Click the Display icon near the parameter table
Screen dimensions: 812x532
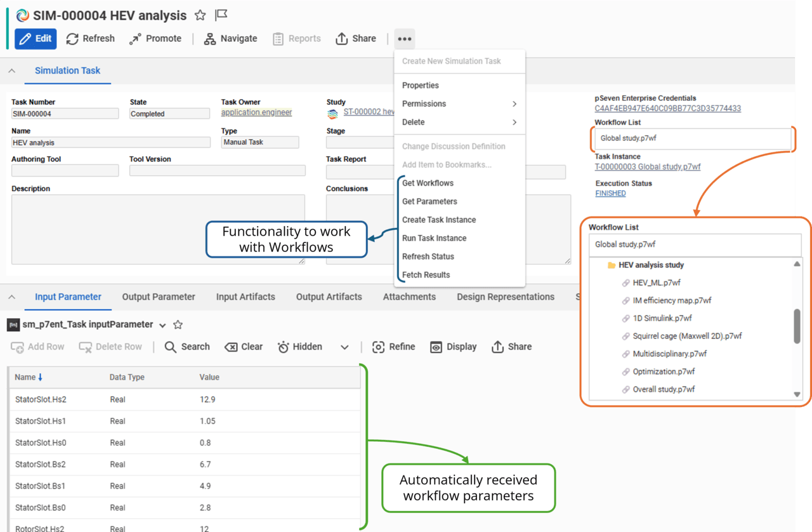click(436, 347)
